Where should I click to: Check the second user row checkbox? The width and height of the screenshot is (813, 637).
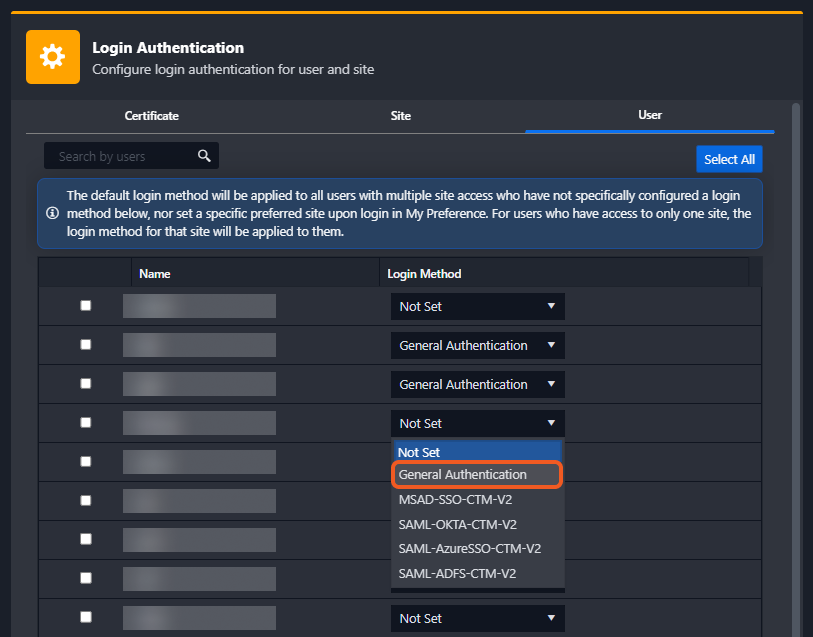click(x=85, y=345)
